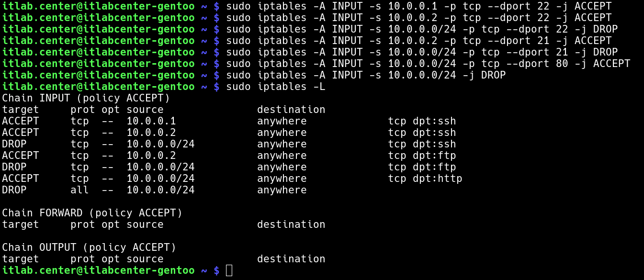Click the "destination" column header under Chain INPUT
Image resolution: width=644 pixels, height=280 pixels.
291,110
